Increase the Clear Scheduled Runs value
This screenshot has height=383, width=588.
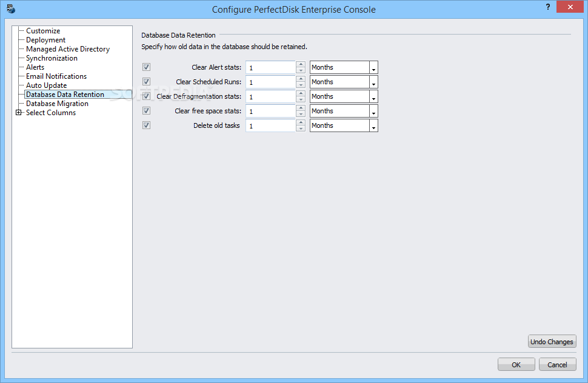click(x=301, y=79)
